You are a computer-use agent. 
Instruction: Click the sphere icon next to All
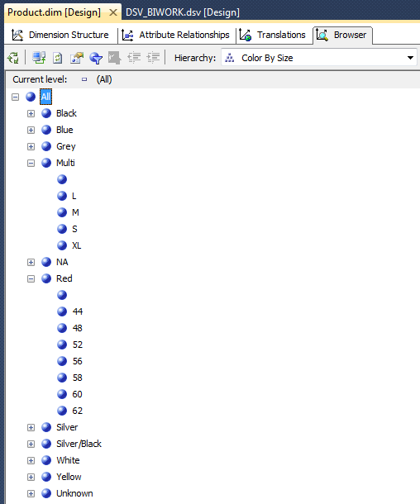(31, 97)
